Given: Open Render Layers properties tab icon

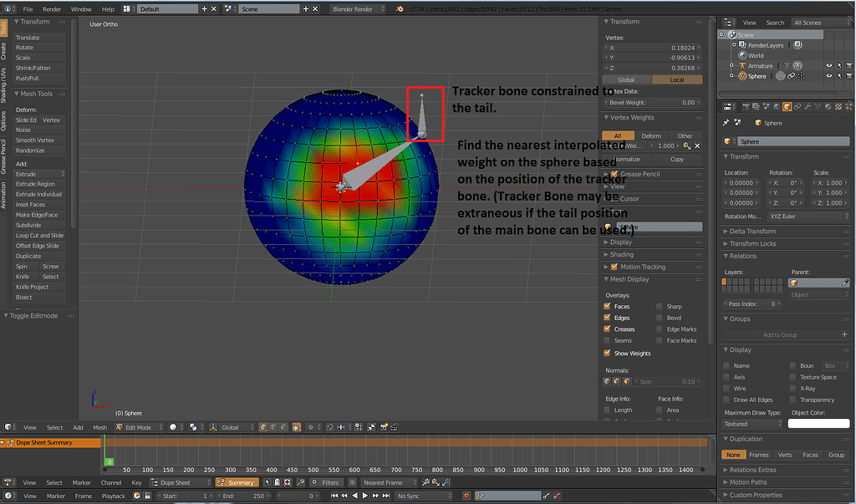Looking at the screenshot, I should click(756, 106).
